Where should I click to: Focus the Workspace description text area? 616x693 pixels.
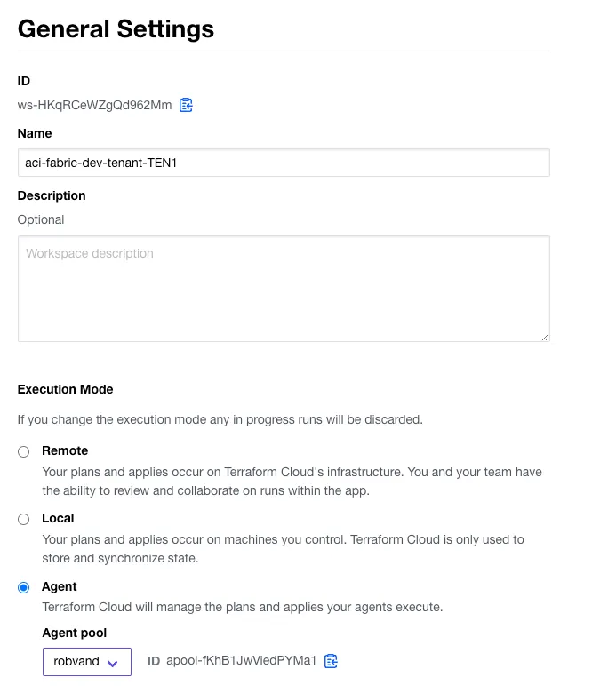click(284, 289)
